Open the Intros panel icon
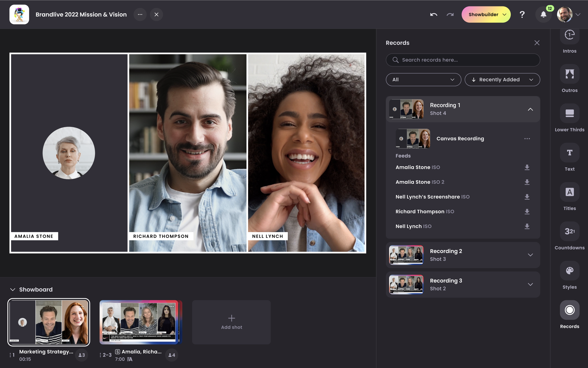Screen dimensions: 588x368 (569, 35)
